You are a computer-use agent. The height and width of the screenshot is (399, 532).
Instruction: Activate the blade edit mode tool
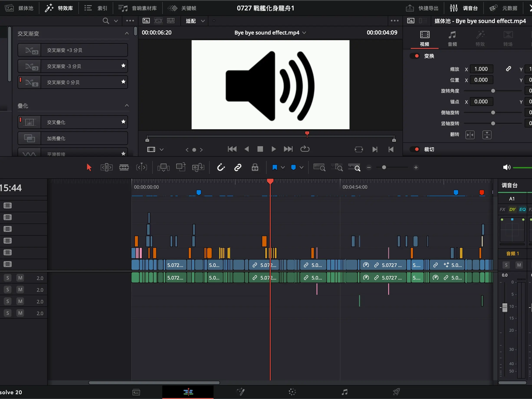(x=124, y=167)
